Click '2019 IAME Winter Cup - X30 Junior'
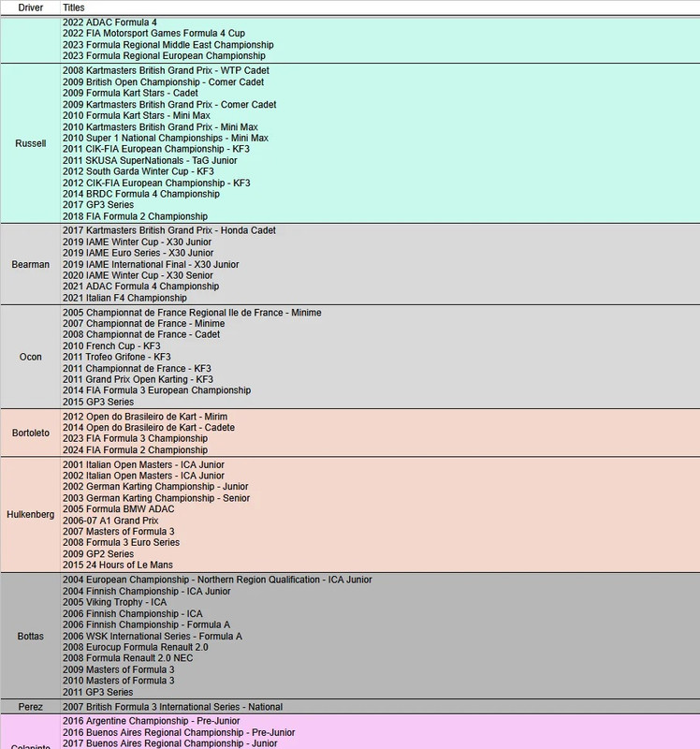700x749 pixels. [137, 242]
